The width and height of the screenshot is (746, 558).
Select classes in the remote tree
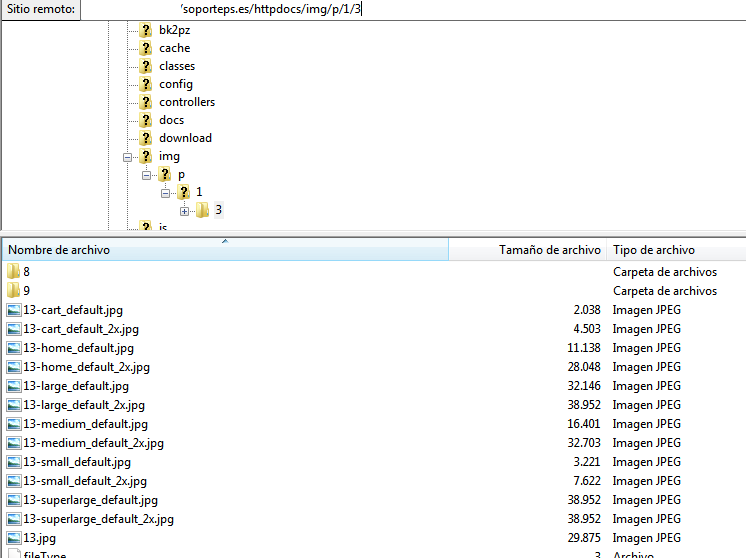[177, 66]
